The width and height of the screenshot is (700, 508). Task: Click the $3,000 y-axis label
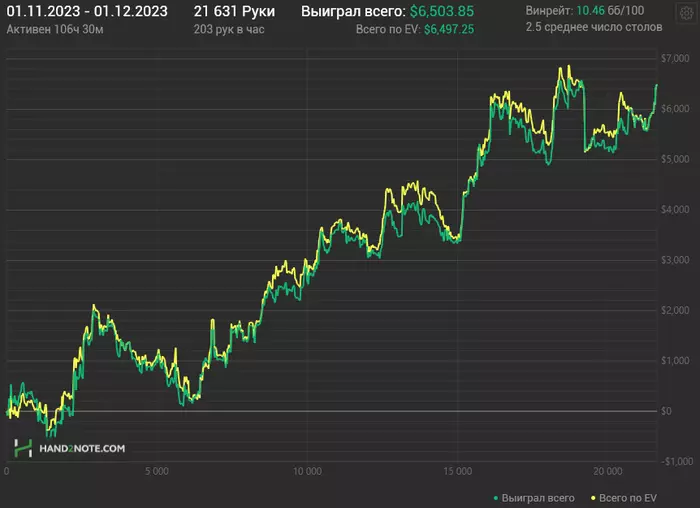tap(675, 260)
